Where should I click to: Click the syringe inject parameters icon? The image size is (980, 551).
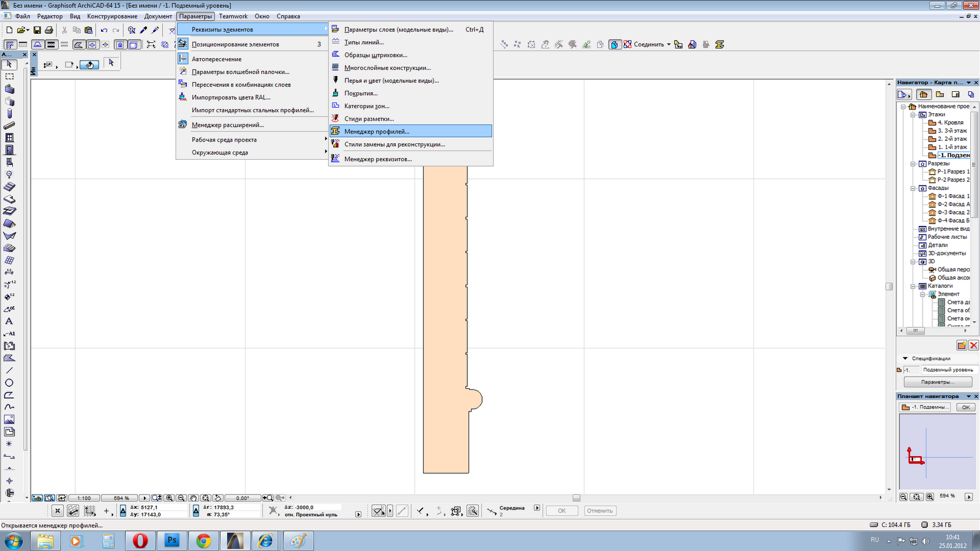point(156,30)
